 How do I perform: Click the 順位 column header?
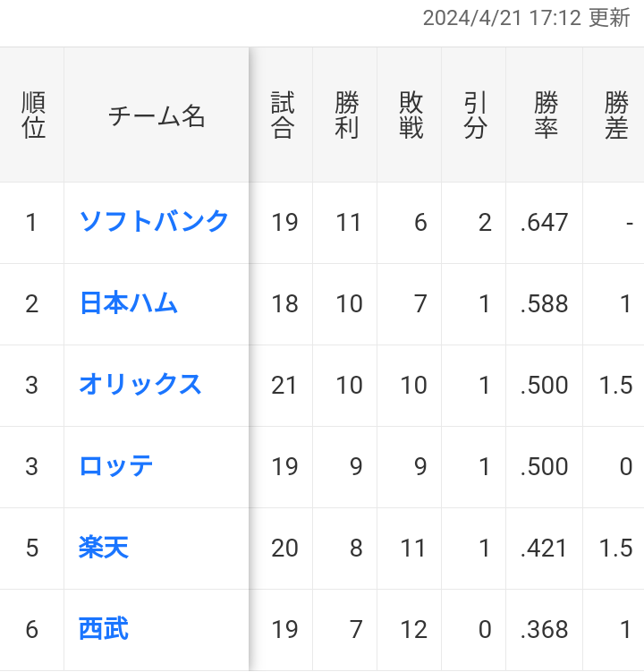coord(33,115)
